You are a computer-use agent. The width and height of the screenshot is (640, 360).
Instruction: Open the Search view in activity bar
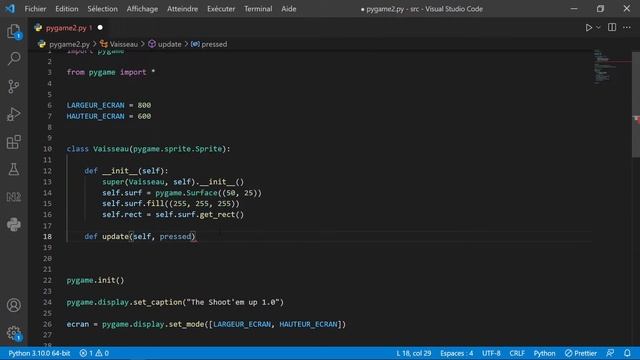[13, 59]
